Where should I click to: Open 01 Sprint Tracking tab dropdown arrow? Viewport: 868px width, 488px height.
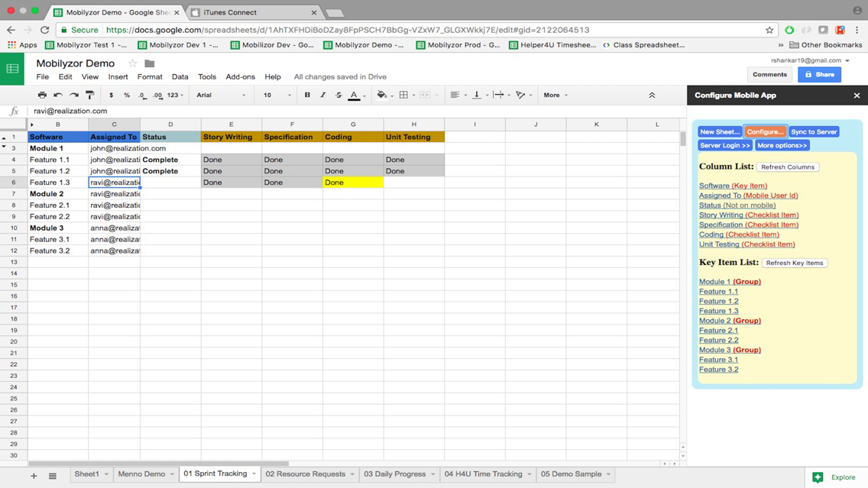(254, 474)
